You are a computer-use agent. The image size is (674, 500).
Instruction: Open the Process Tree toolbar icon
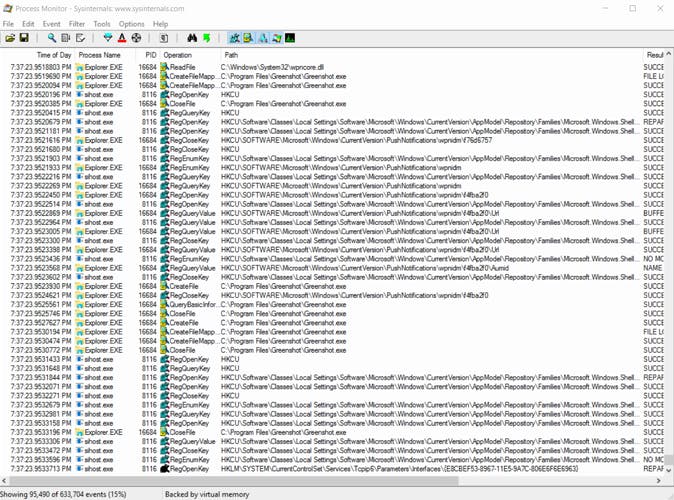tap(164, 38)
